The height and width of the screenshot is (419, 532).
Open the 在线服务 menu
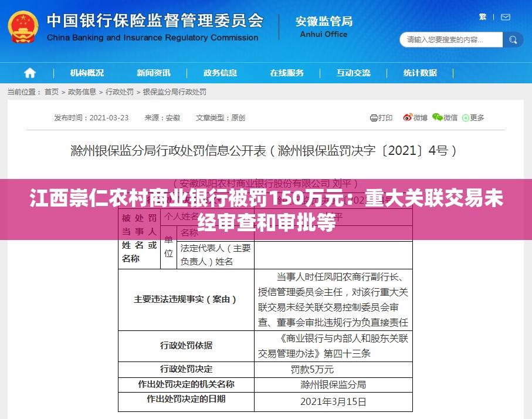tap(287, 73)
